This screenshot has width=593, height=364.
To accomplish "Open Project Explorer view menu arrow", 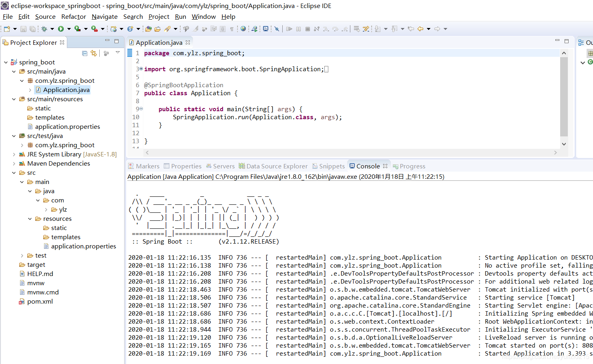I will pos(117,52).
